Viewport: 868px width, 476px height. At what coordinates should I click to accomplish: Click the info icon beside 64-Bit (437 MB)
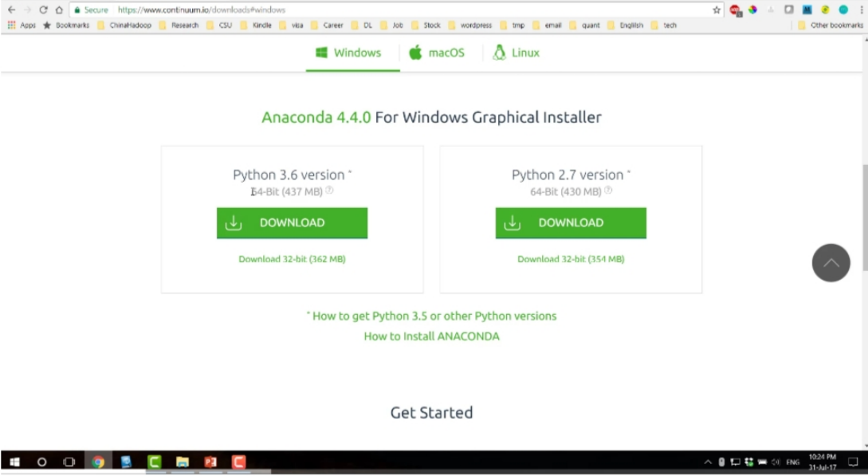click(329, 191)
